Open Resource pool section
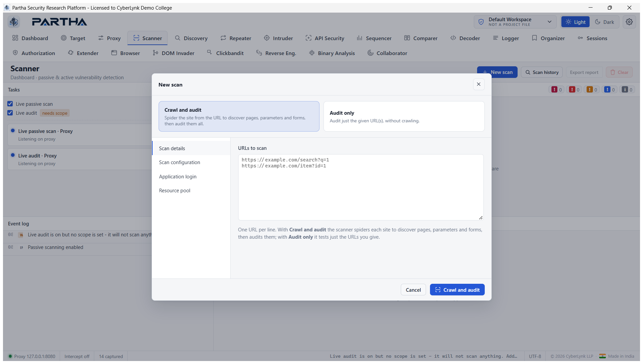Viewport: 643px width, 364px height. (x=191, y=191)
